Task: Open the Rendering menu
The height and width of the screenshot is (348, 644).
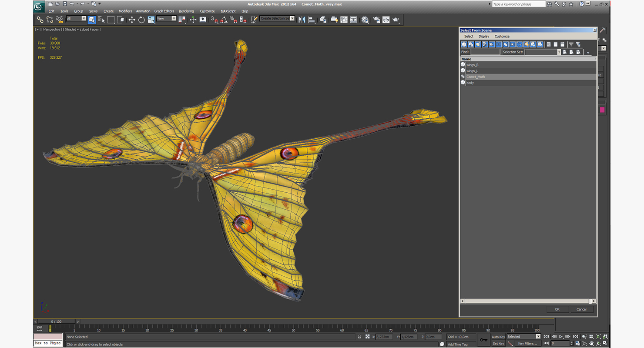Action: point(186,11)
